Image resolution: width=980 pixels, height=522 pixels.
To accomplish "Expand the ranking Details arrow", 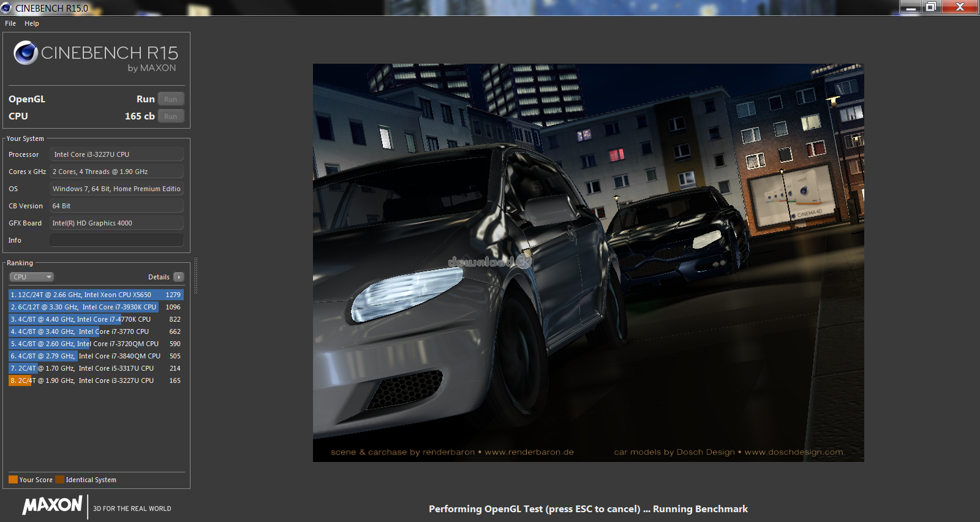I will click(179, 277).
